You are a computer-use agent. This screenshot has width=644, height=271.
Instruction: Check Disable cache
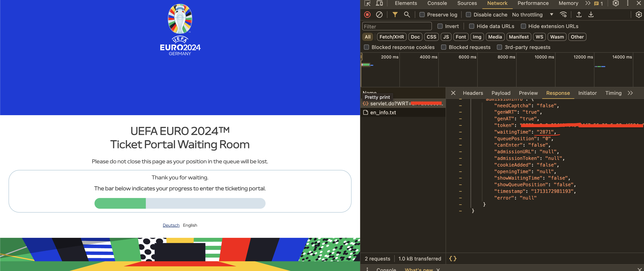click(468, 15)
